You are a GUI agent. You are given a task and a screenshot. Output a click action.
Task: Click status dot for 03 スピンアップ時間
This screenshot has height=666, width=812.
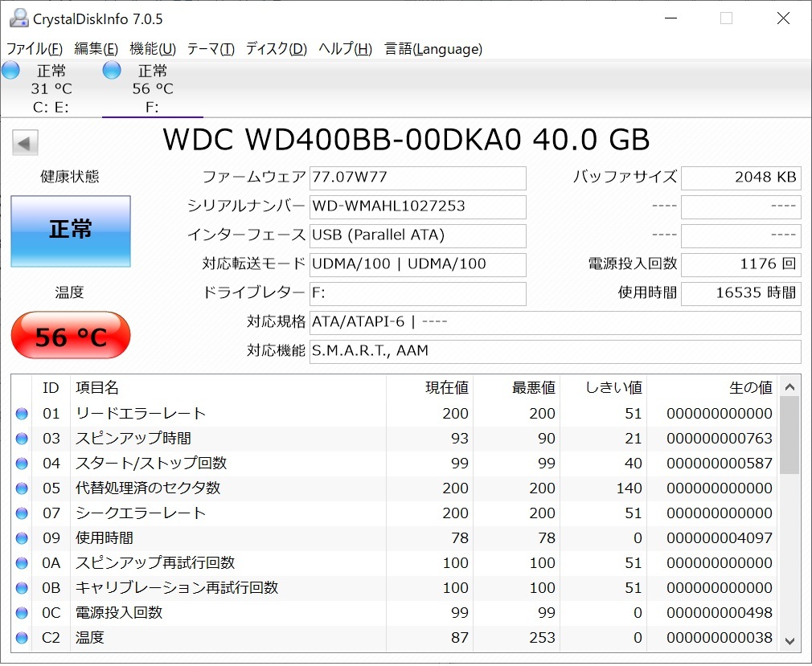tap(22, 439)
